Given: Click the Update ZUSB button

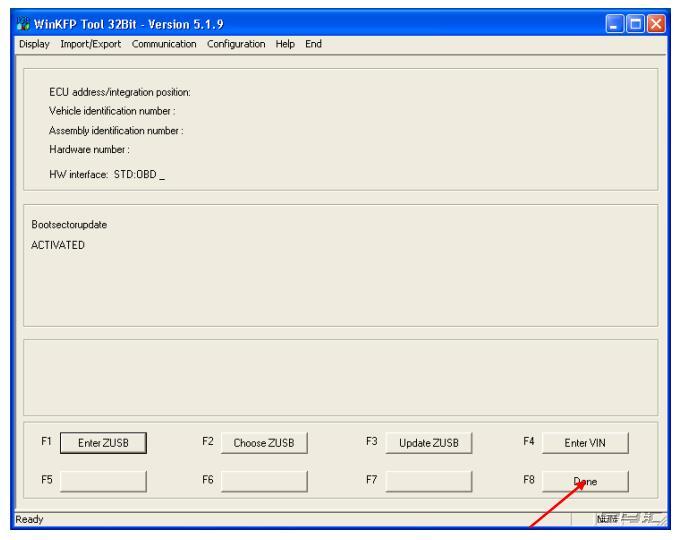Looking at the screenshot, I should click(x=429, y=443).
